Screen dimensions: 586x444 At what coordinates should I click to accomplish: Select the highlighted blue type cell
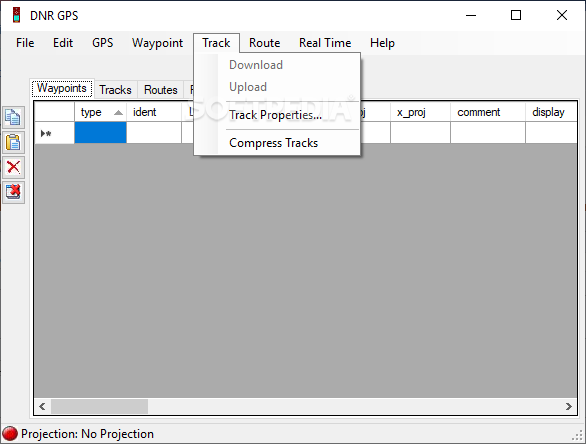100,133
